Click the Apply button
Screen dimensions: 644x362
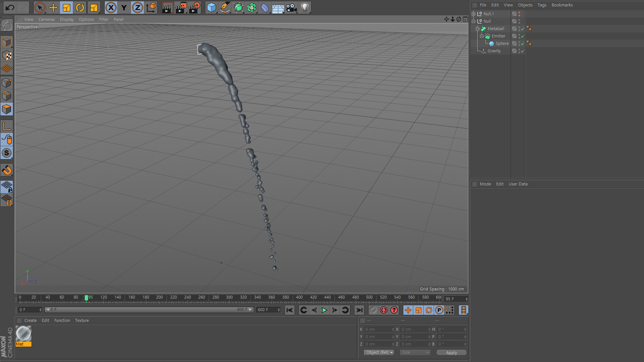coord(451,353)
